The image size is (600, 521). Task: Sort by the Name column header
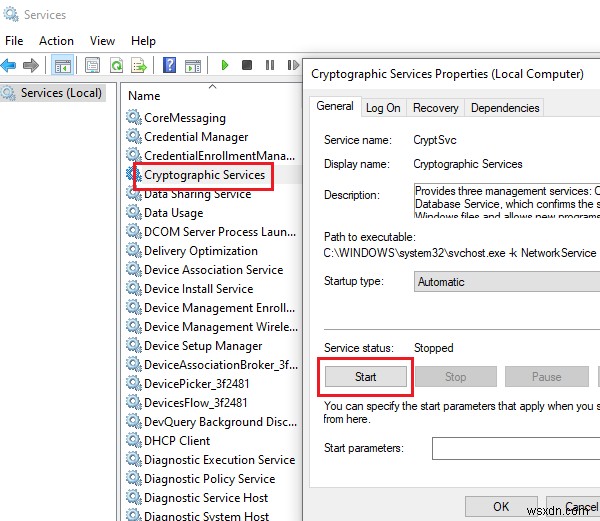click(144, 96)
